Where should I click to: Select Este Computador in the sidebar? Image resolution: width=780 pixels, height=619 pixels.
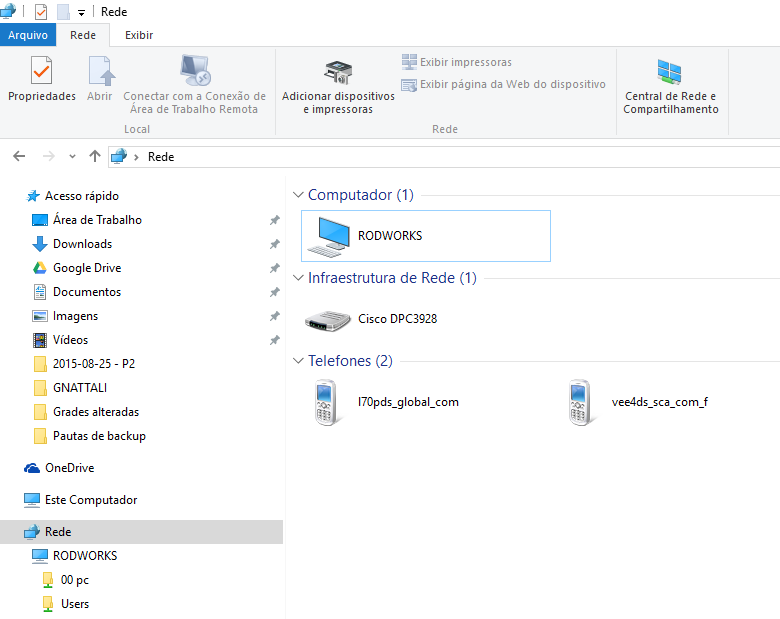[x=81, y=500]
